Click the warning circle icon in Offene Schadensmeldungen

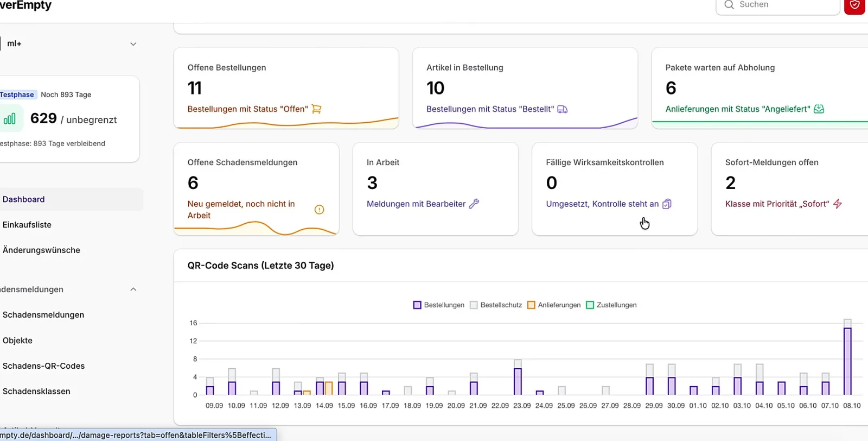[x=320, y=210]
